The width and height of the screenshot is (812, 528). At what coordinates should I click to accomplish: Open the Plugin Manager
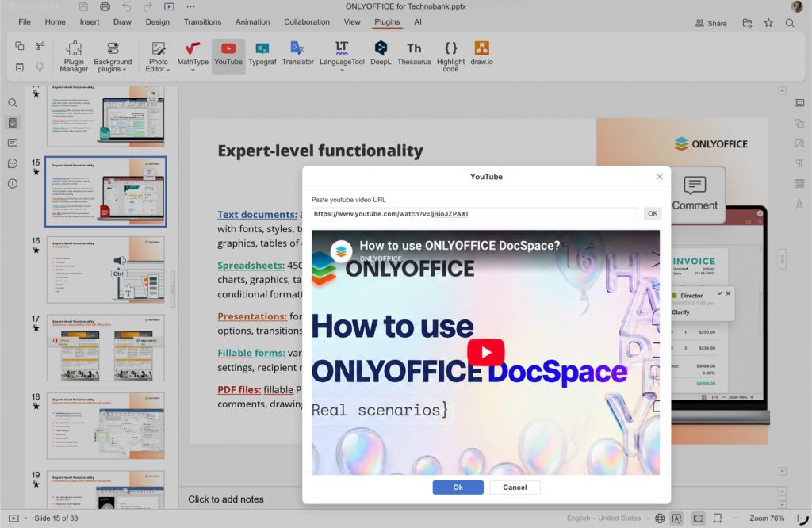pos(74,56)
